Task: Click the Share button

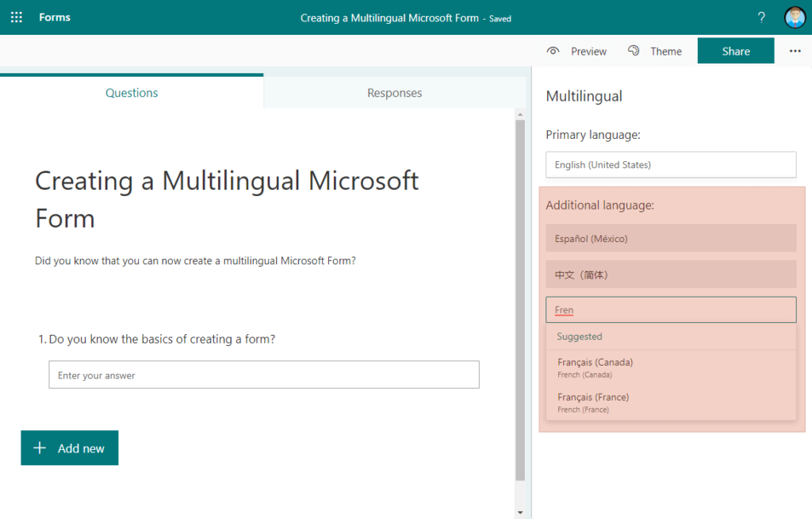Action: [736, 51]
